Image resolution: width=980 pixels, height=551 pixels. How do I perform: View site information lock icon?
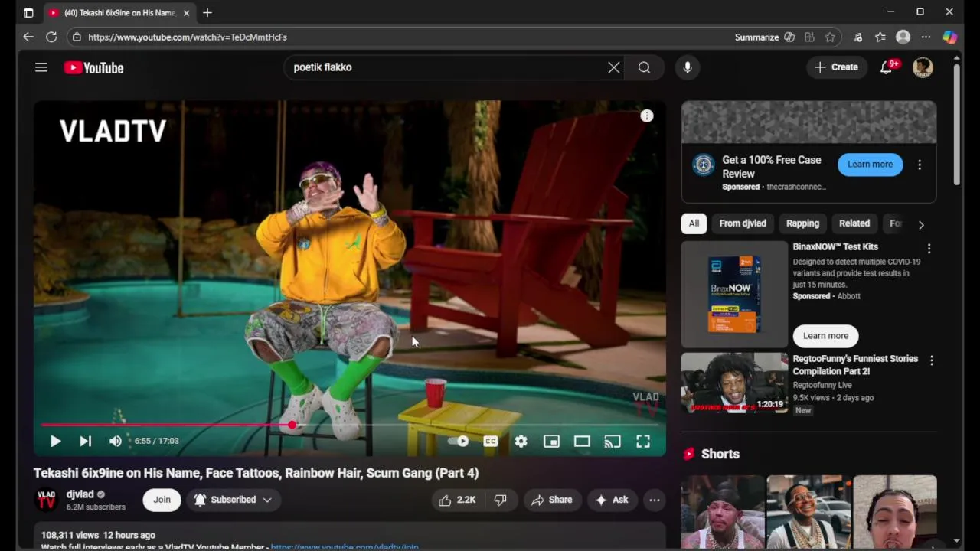pos(77,37)
